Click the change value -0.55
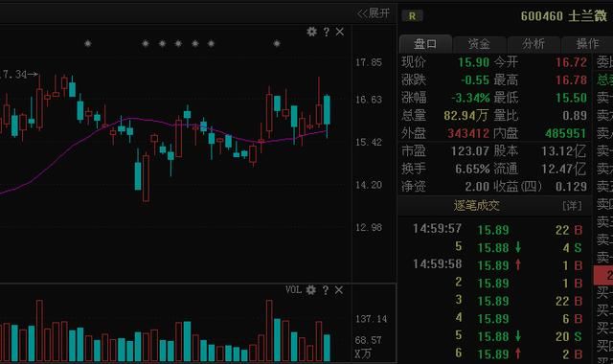The height and width of the screenshot is (364, 613). [x=475, y=80]
